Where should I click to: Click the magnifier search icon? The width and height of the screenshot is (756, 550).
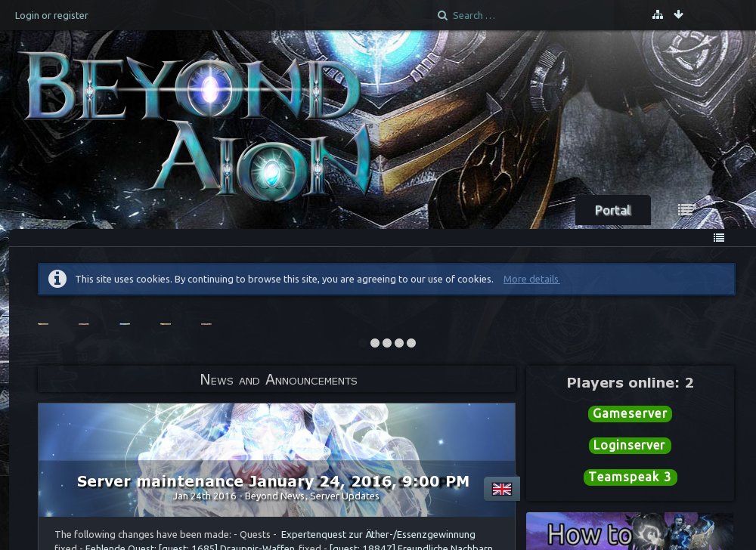pyautogui.click(x=442, y=15)
